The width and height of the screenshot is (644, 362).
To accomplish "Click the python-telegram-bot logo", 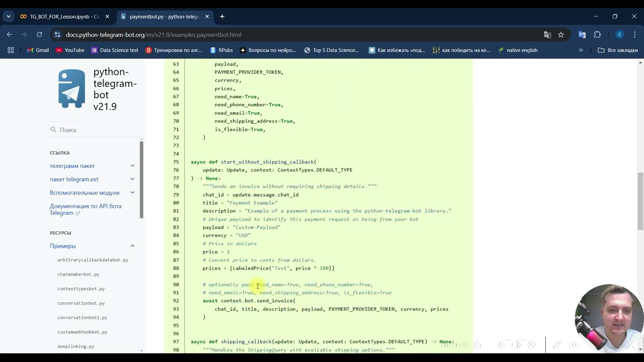I will point(71,88).
